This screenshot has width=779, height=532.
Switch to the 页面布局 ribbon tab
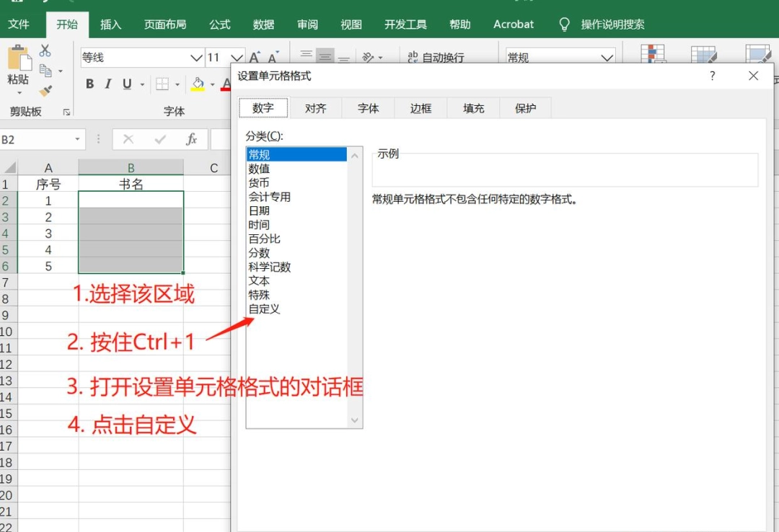(x=165, y=25)
